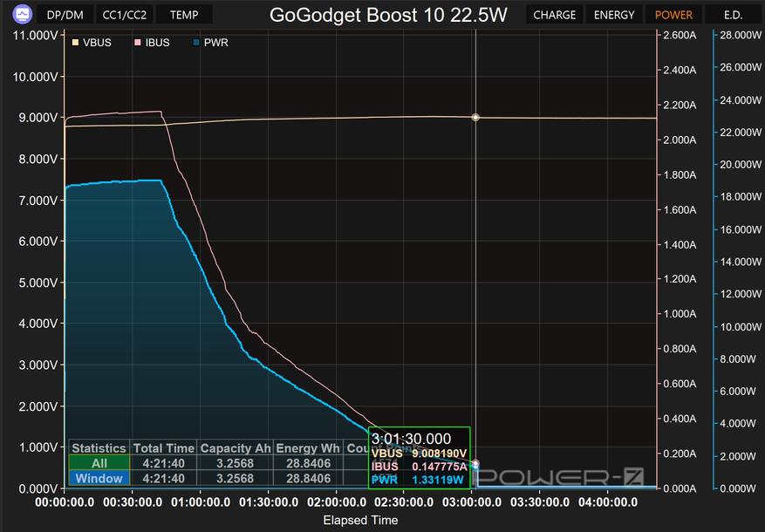The width and height of the screenshot is (765, 532).
Task: Switch to the DP/DM tab
Action: (65, 15)
